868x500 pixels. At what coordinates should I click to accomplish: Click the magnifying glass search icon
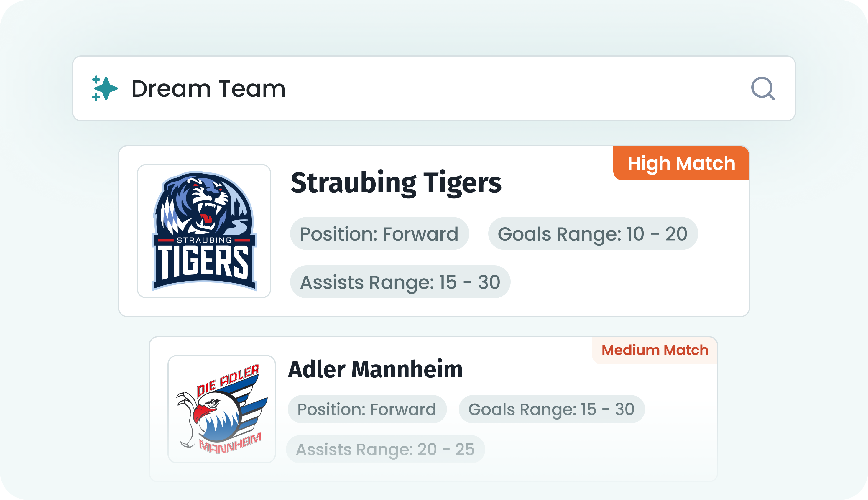(x=762, y=89)
